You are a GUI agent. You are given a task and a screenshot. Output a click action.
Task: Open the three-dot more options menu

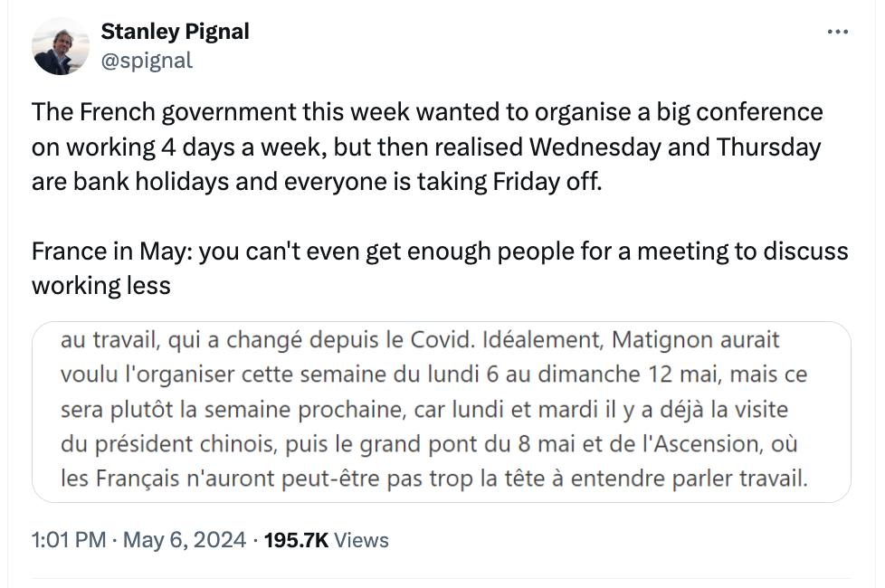[838, 33]
